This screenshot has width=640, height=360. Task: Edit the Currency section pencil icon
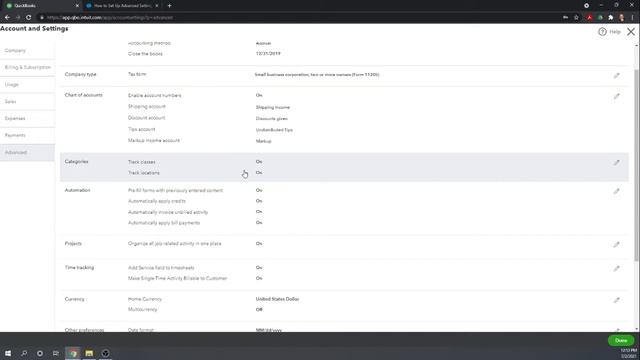click(616, 300)
